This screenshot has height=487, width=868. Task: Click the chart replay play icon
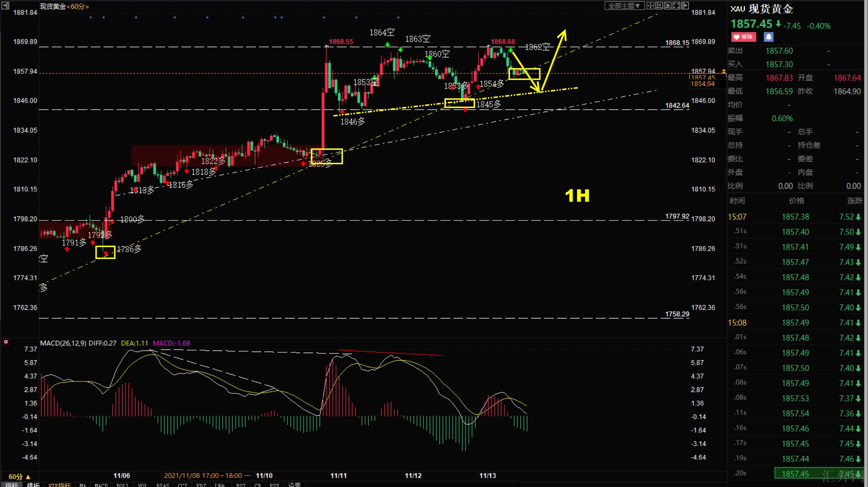[x=668, y=5]
